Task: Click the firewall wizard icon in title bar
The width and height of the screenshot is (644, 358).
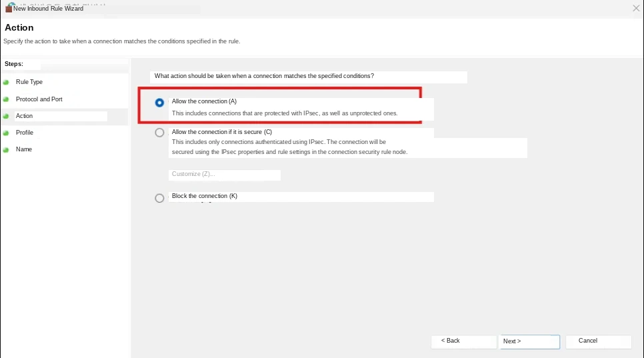Action: [x=9, y=8]
